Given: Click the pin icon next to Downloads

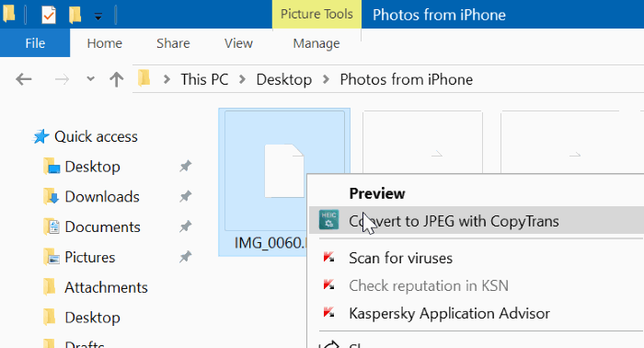Looking at the screenshot, I should [185, 196].
